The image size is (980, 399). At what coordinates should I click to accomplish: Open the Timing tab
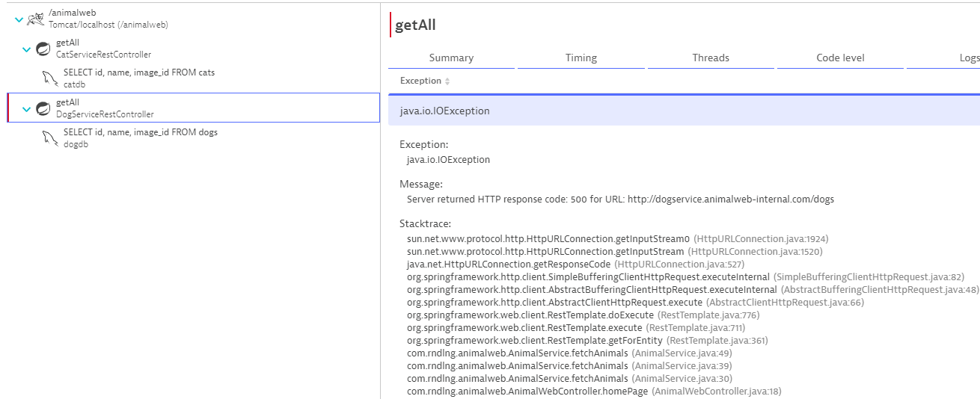click(581, 58)
